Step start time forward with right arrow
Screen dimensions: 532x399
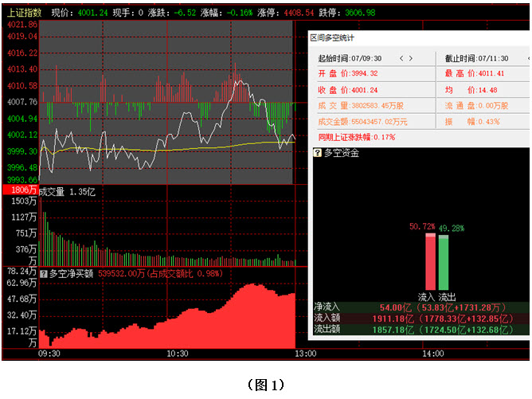click(x=410, y=58)
